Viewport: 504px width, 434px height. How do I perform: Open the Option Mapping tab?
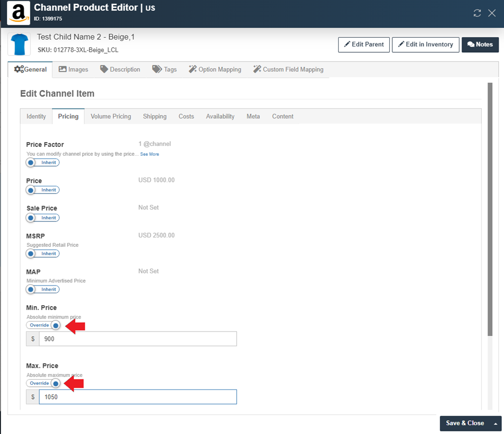(x=215, y=69)
